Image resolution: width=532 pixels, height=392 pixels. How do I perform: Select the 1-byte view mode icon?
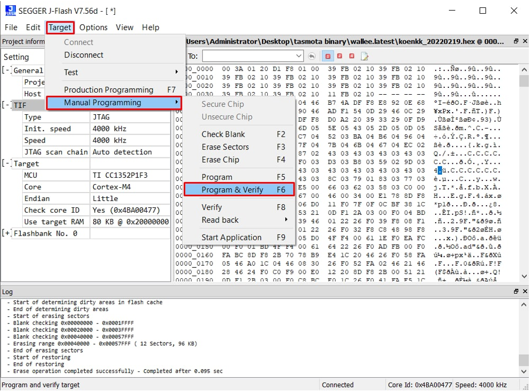click(x=328, y=56)
